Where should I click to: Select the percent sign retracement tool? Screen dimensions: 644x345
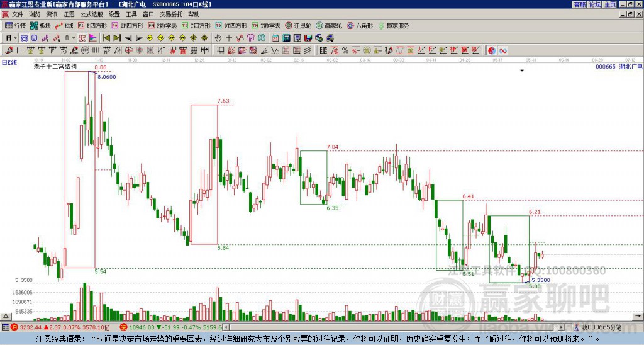[345, 50]
